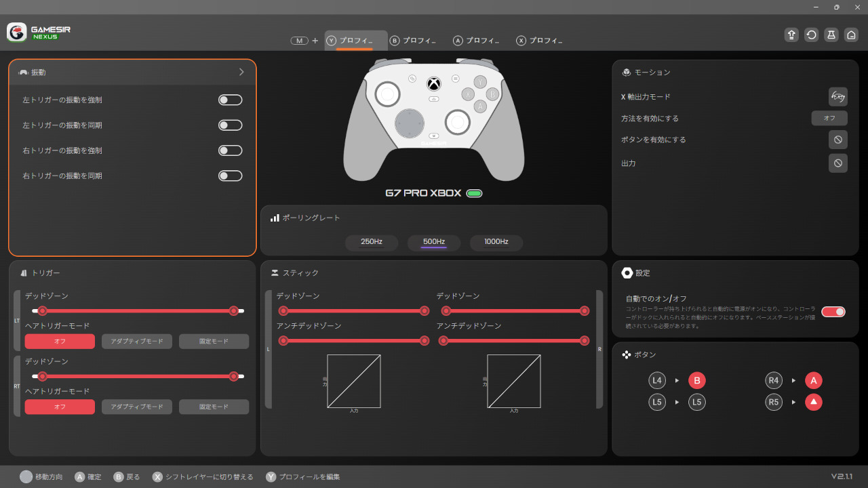Screen dimensions: 868x488
Task: Select 250Hz polling rate
Action: [372, 242]
